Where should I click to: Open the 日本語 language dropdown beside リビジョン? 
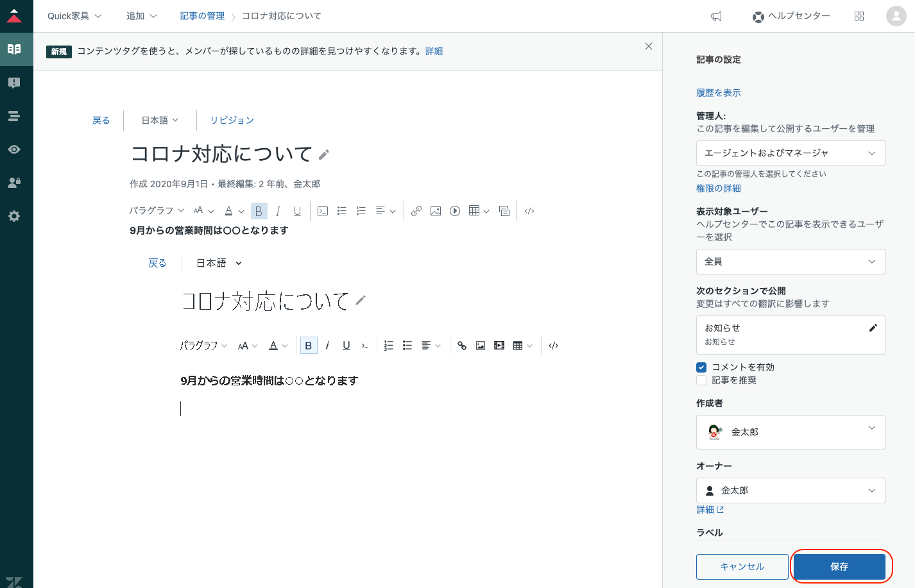point(160,121)
